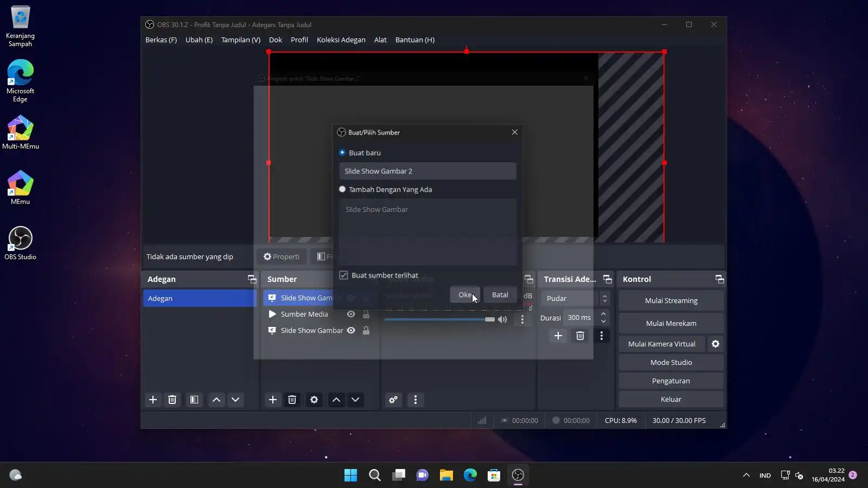Lock the Sumber Media source

(366, 314)
